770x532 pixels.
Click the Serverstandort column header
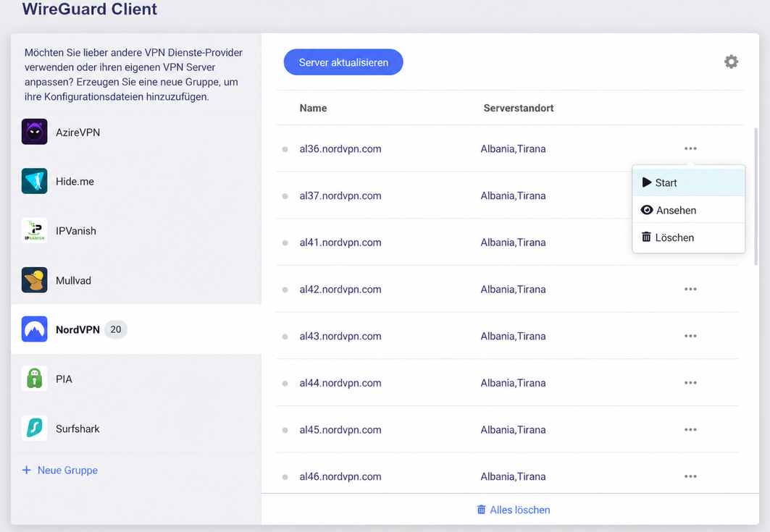pyautogui.click(x=518, y=108)
